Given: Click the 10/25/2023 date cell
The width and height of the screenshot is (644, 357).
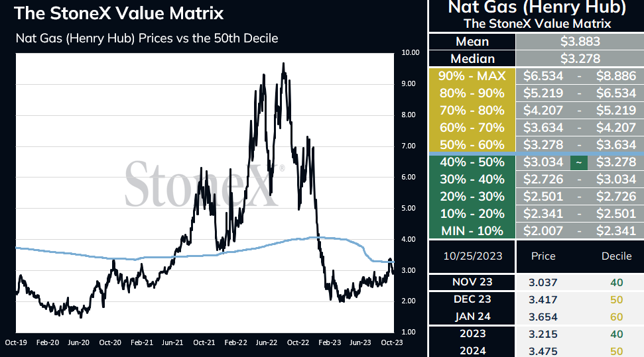Looking at the screenshot, I should click(472, 256).
